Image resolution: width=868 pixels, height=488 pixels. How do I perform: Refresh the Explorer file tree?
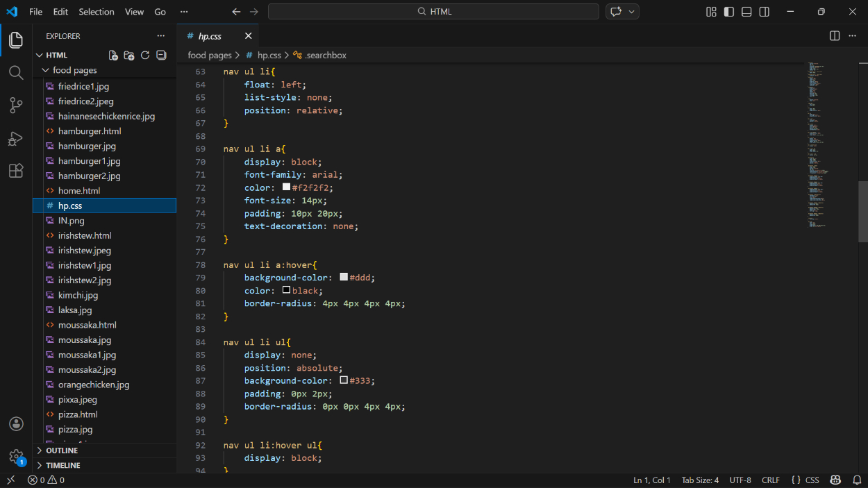click(145, 56)
